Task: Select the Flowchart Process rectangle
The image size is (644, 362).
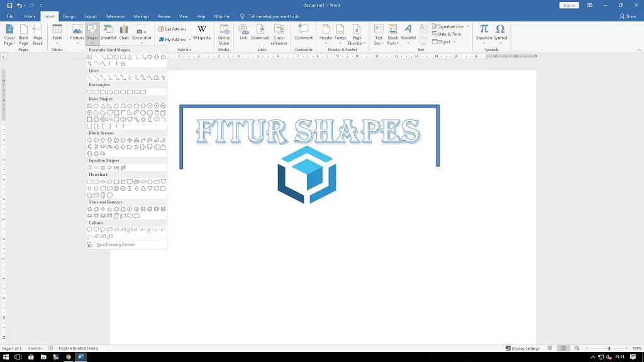Action: [89, 182]
